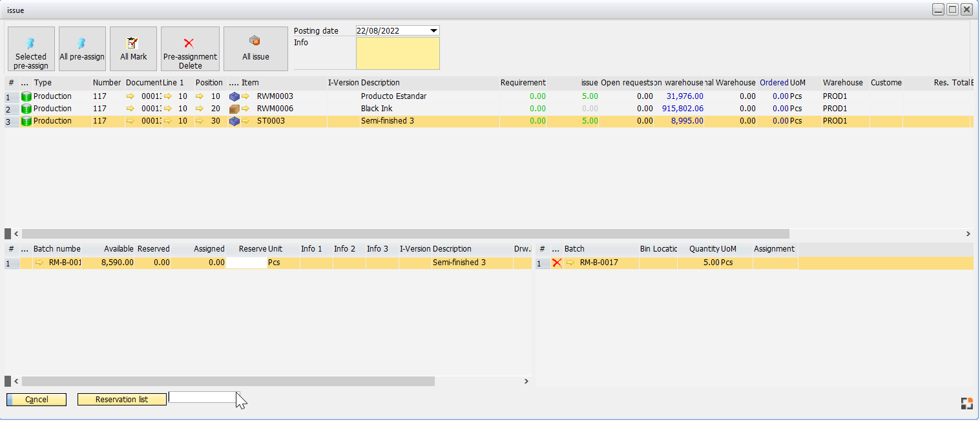Click the green production icon in RWM0006 row

pyautogui.click(x=26, y=109)
